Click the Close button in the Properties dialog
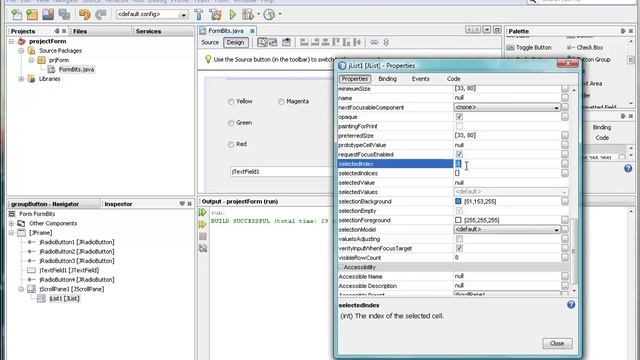 [557, 343]
